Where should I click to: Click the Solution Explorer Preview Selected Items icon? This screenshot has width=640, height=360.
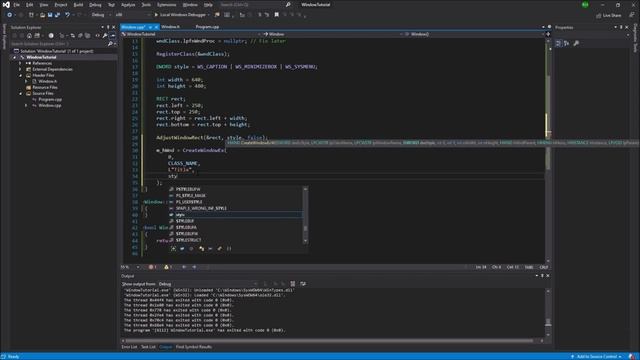[113, 36]
